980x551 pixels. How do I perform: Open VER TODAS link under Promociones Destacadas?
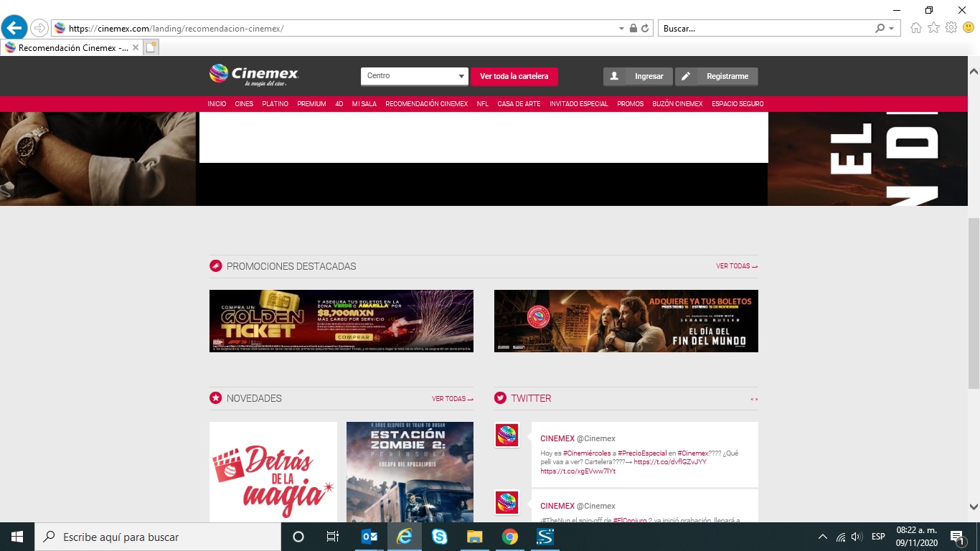tap(737, 266)
